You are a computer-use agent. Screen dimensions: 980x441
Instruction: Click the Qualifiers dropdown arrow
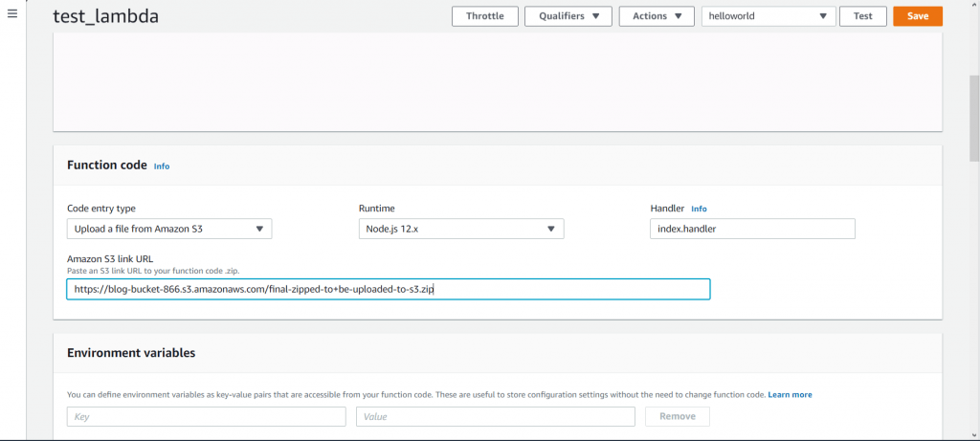pos(595,16)
